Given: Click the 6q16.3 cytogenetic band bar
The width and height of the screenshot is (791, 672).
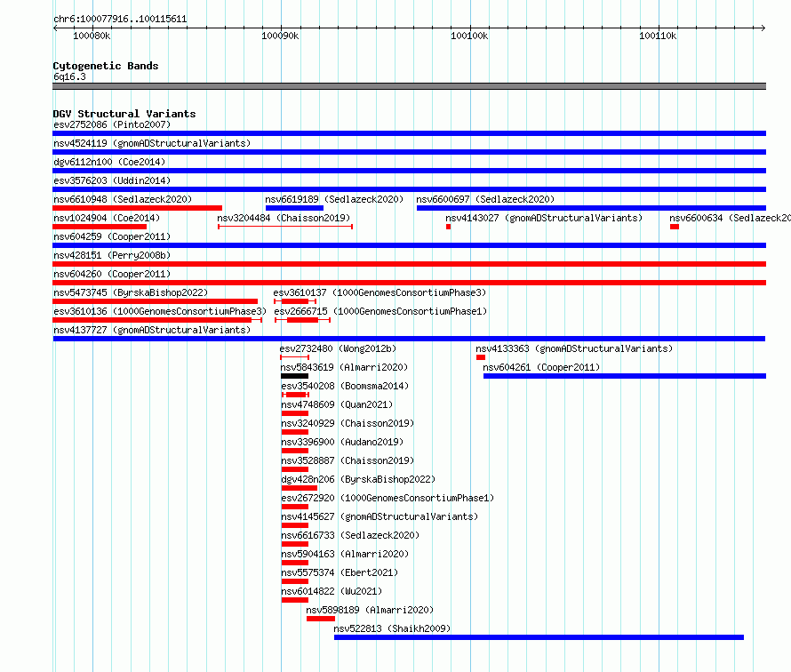Looking at the screenshot, I should tap(409, 86).
